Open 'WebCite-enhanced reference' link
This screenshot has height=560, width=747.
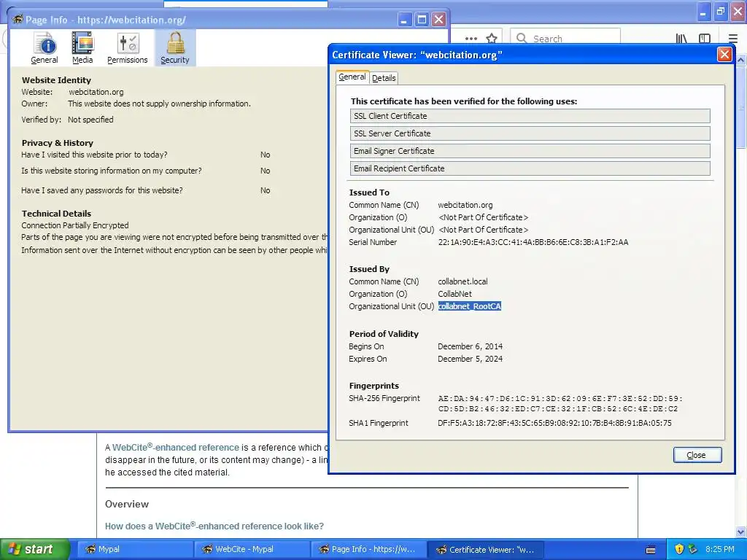[x=175, y=447]
